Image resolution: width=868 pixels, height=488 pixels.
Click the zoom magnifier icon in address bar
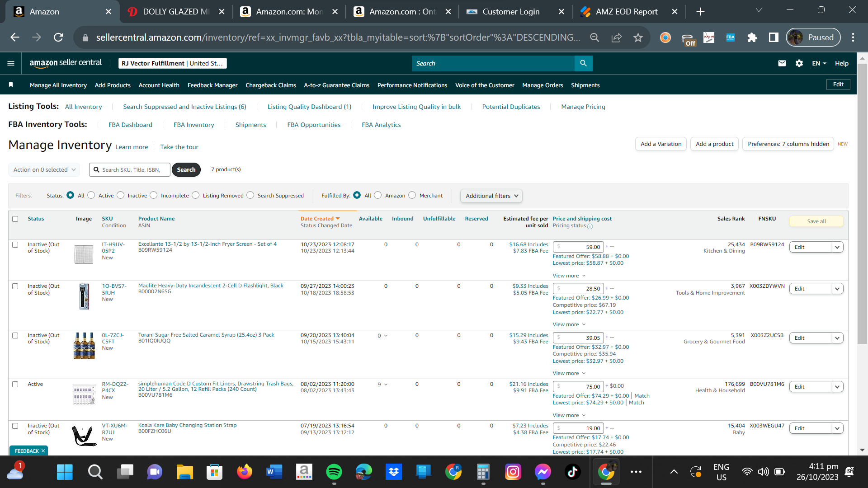pyautogui.click(x=594, y=38)
